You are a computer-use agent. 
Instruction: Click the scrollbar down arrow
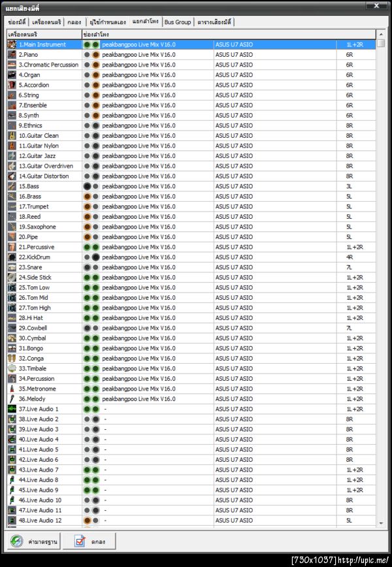(381, 523)
